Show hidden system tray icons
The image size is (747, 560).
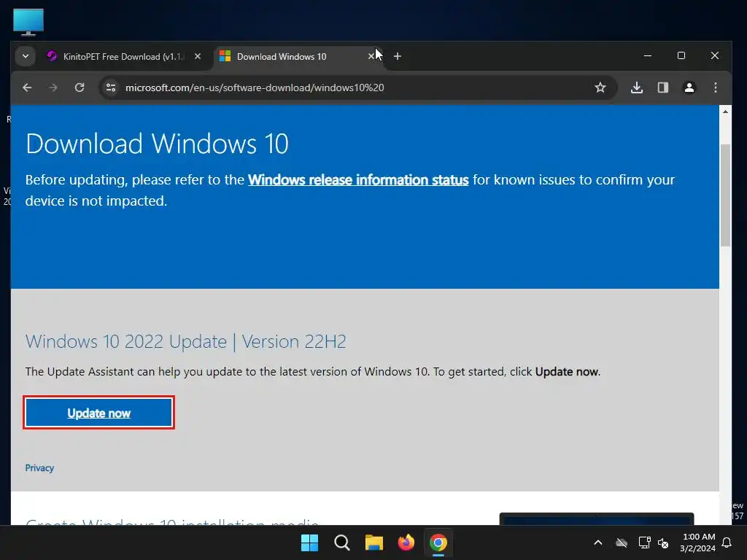pos(598,542)
